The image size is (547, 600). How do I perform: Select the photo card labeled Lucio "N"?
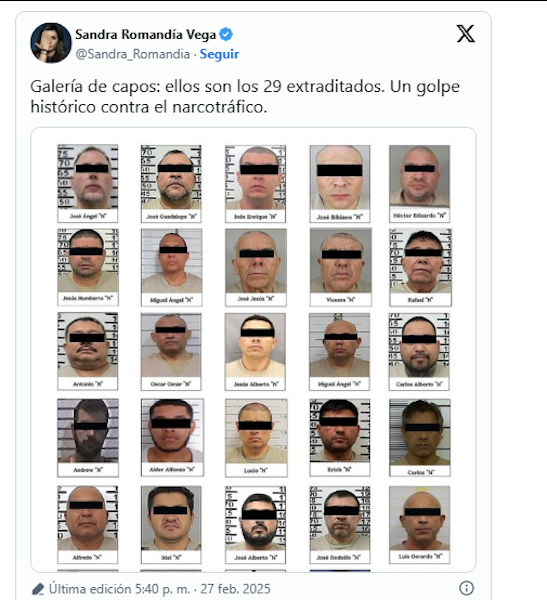[256, 438]
